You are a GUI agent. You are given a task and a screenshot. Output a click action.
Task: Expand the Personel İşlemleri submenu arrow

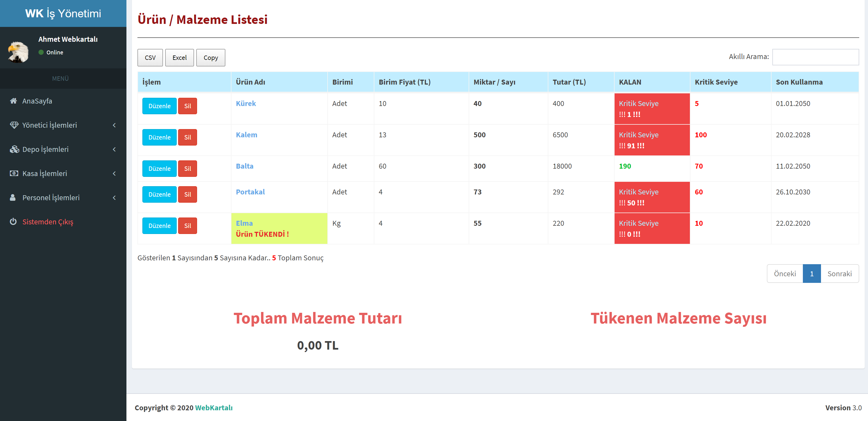(x=114, y=198)
